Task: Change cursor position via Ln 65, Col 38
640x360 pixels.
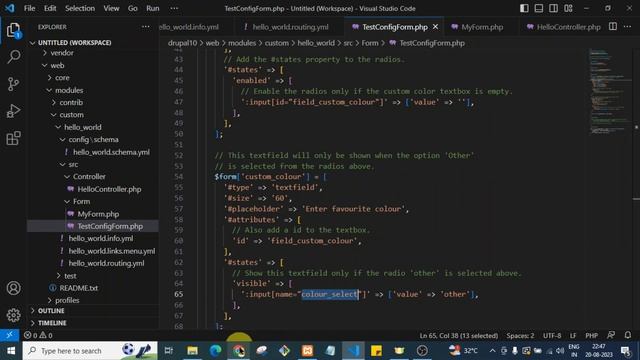Action: click(458, 335)
